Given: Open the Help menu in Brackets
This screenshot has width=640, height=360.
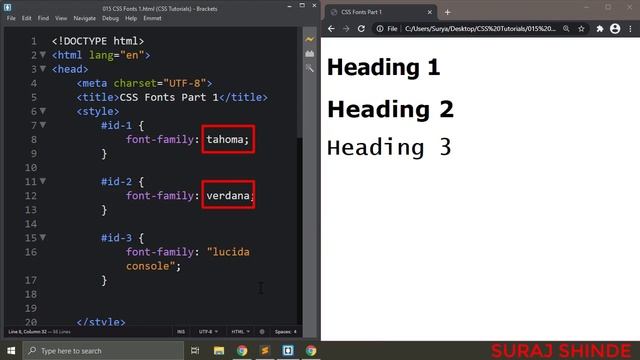Looking at the screenshot, I should (x=131, y=18).
